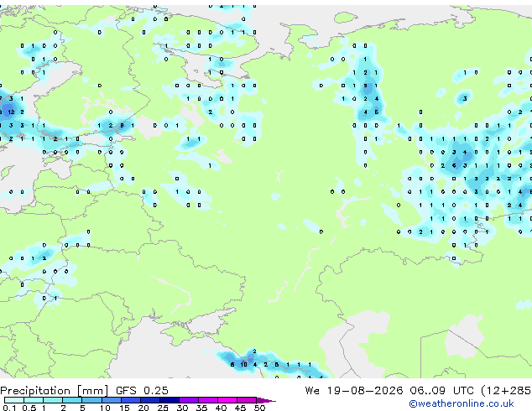Viewport: 532px width, 411px height.
Task: Click the legend swatch between 0.5 and 1
Action: point(34,400)
